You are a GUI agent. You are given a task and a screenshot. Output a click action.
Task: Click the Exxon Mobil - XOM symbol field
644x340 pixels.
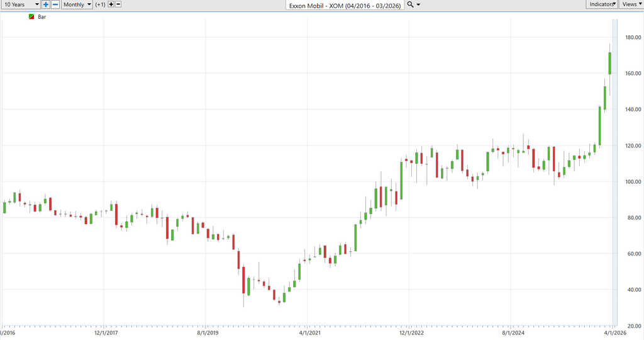(345, 5)
